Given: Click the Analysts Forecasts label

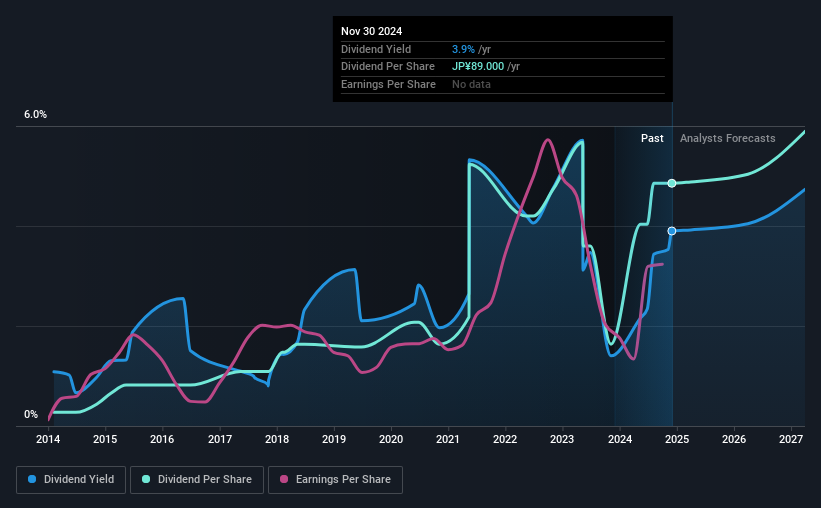Looking at the screenshot, I should click(x=727, y=138).
